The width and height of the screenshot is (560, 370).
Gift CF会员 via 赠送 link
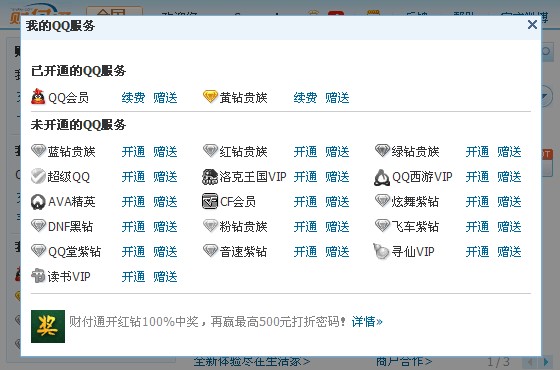337,202
